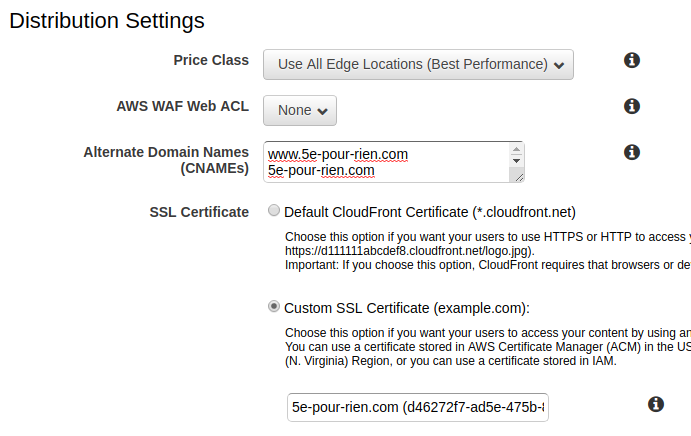Screen dimensions: 691x436
Task: Click the www.5e-pour-rien.com line in CNAMEs
Action: click(338, 154)
